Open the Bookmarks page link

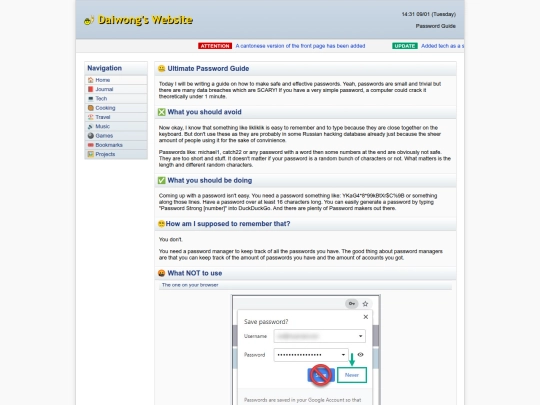tap(109, 145)
